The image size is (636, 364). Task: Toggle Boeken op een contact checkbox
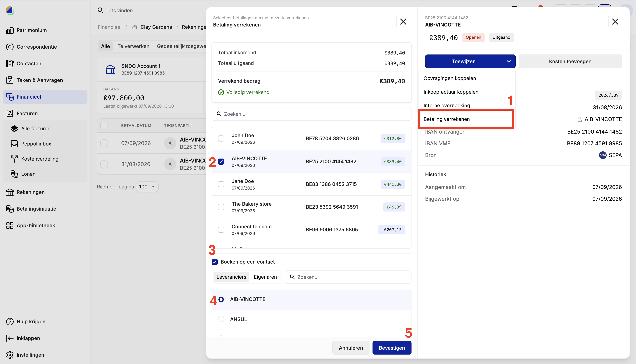[x=215, y=262]
